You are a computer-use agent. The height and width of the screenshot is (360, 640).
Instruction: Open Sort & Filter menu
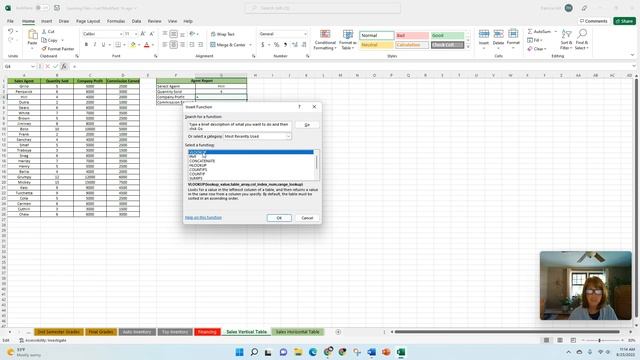(566, 40)
